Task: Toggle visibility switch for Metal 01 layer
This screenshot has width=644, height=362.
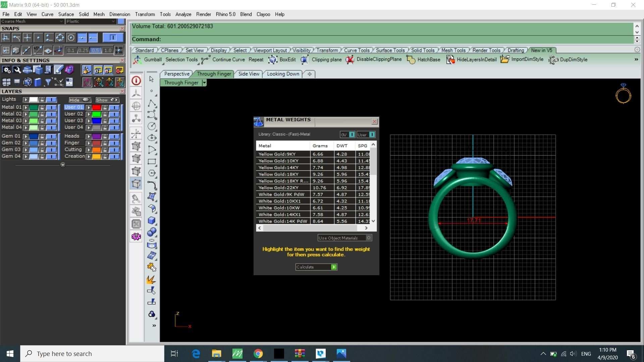Action: tap(51, 107)
